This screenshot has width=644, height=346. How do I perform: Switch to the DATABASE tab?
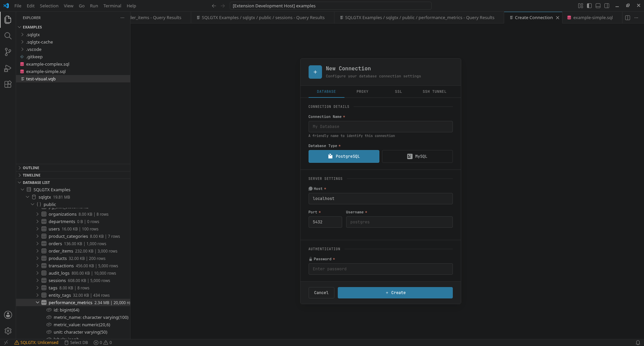326,91
